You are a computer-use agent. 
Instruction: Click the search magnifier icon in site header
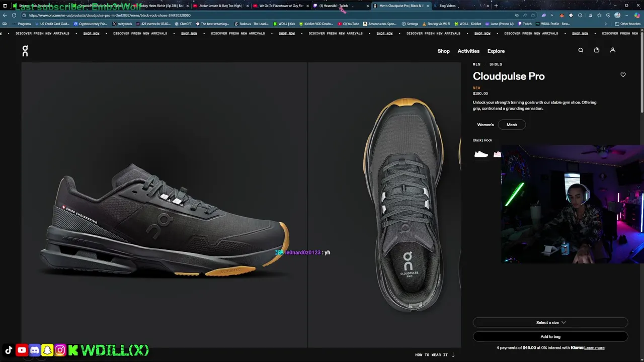581,50
